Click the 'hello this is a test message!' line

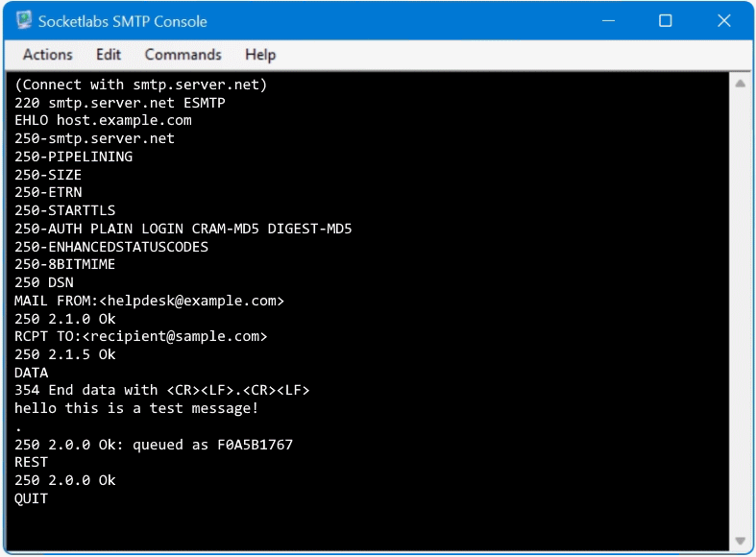click(136, 408)
